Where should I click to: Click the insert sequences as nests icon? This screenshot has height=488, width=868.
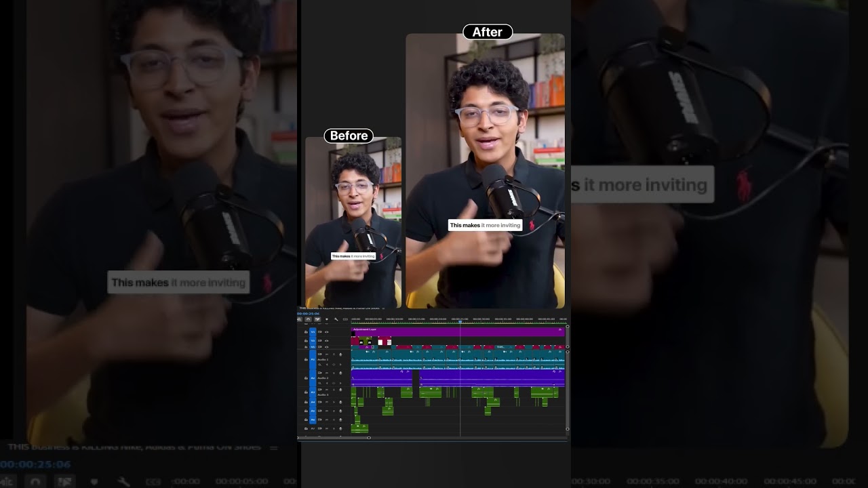click(x=299, y=319)
